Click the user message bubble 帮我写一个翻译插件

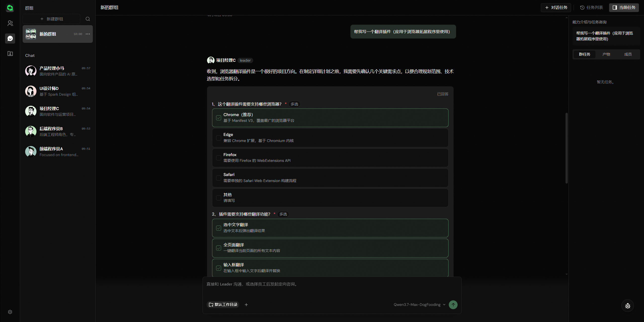tap(403, 32)
